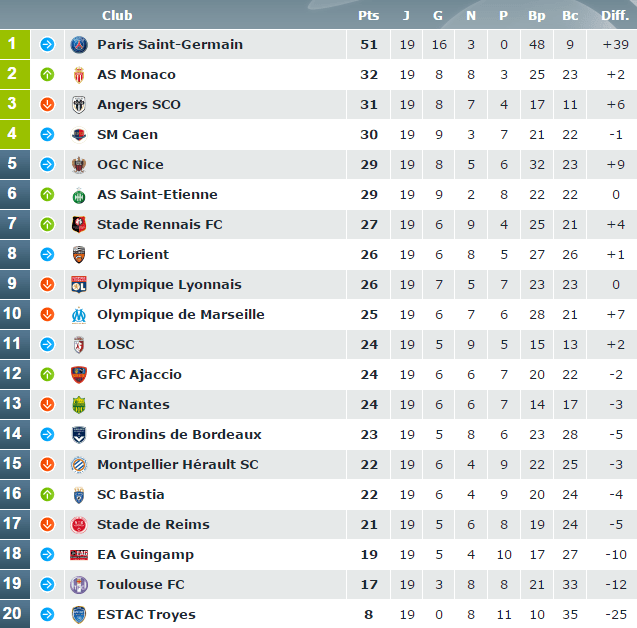637x628 pixels.
Task: Click the EA Guingamp logo icon
Action: coord(79,554)
